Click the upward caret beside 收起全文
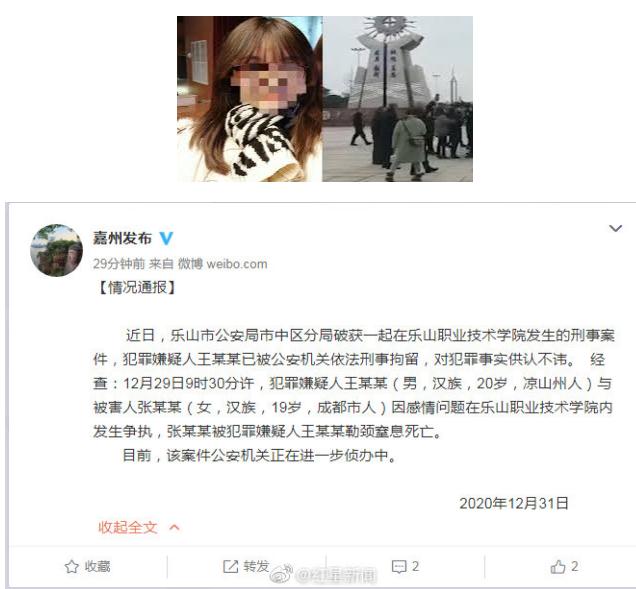Image resolution: width=636 pixels, height=589 pixels. point(174,527)
